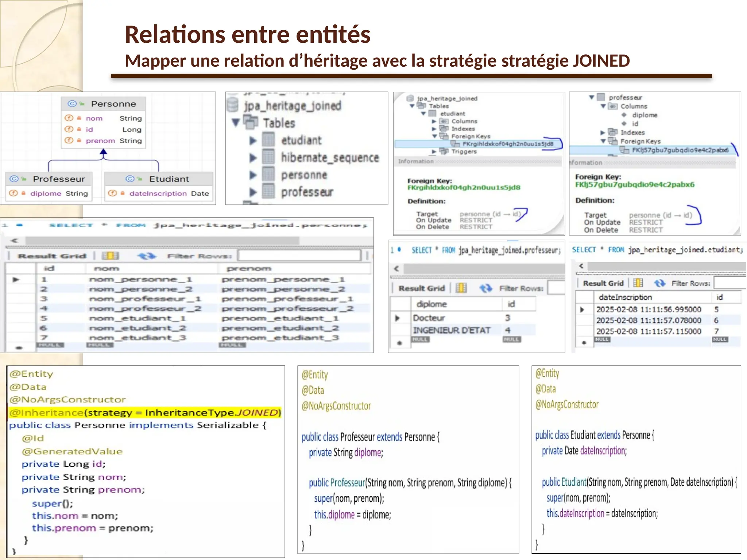The image size is (747, 560).
Task: Click Result Grid in etudiant query
Action: click(603, 283)
